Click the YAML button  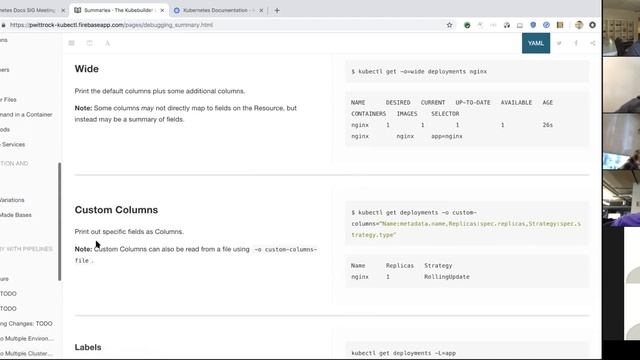pos(536,43)
